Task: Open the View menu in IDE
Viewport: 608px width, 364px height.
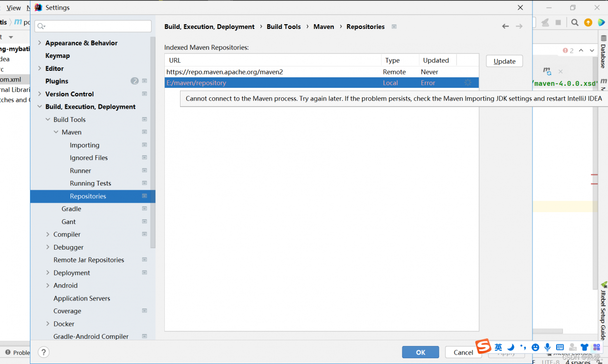Action: point(14,8)
